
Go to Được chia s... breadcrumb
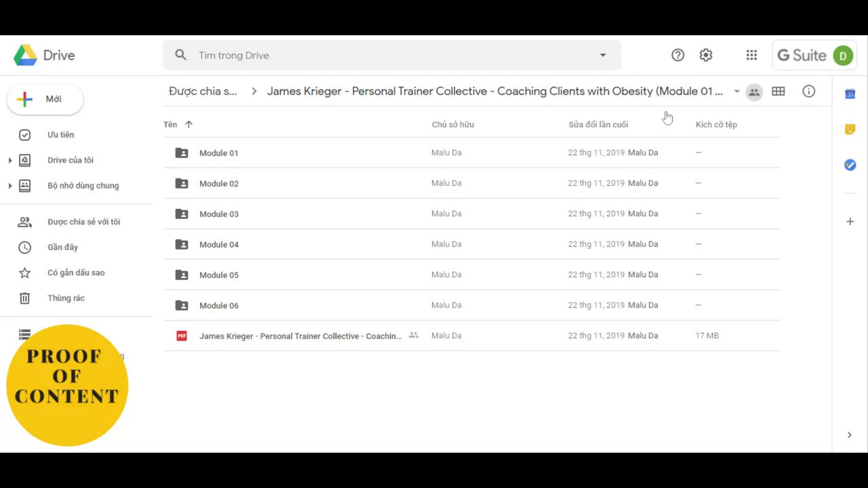203,91
